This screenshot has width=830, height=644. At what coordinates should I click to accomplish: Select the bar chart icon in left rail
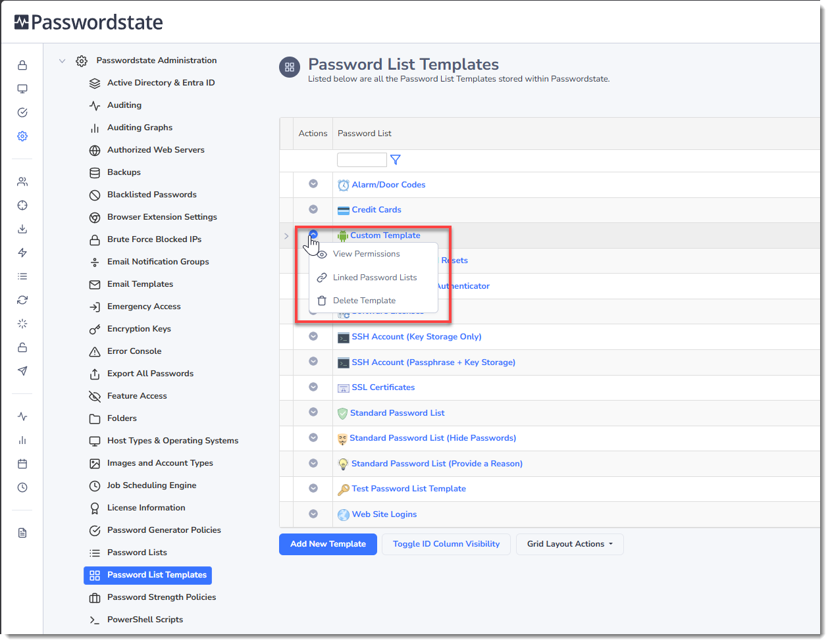pos(22,440)
